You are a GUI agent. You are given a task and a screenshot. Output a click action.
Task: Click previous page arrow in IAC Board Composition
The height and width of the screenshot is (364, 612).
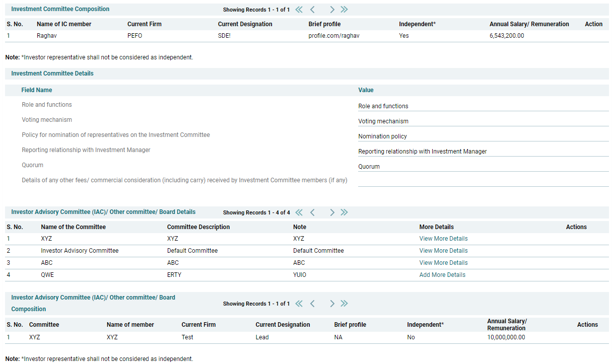[x=312, y=304]
